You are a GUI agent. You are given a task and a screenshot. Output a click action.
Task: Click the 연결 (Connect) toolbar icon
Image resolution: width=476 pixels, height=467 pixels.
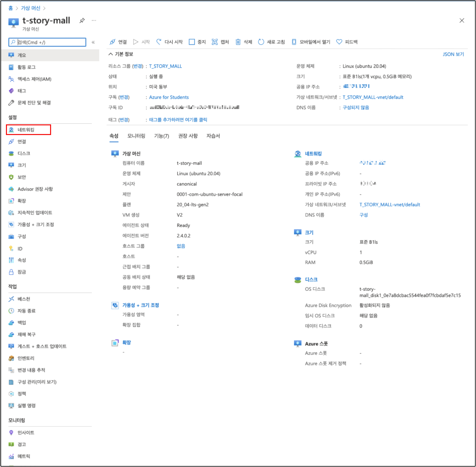point(113,42)
